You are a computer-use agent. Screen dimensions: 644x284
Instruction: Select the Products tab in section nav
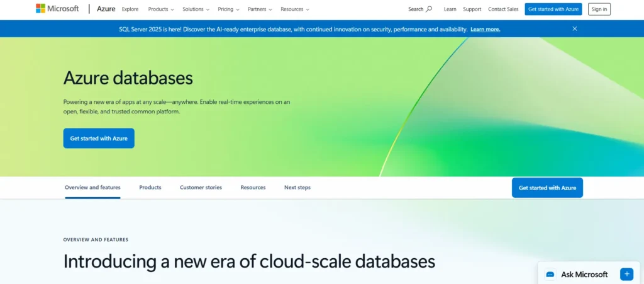coord(150,188)
